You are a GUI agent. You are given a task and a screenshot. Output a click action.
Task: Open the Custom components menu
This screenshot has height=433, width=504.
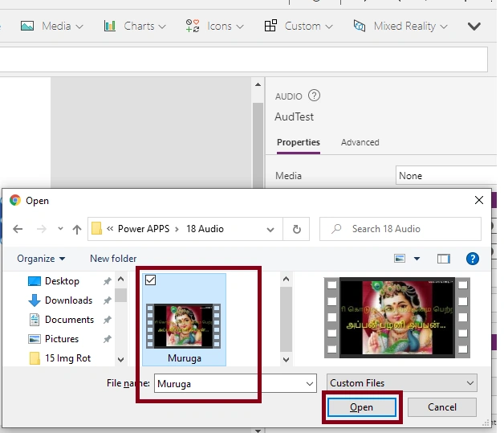[x=299, y=26]
